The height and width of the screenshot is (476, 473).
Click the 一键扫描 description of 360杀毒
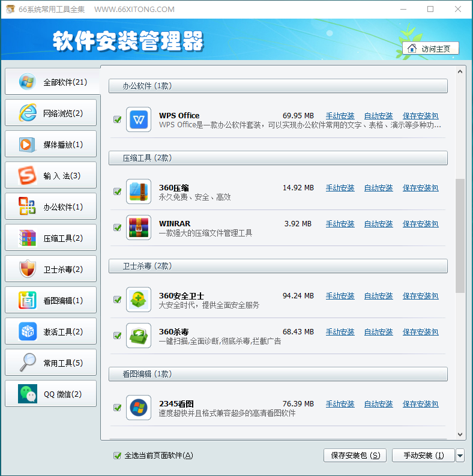(220, 341)
